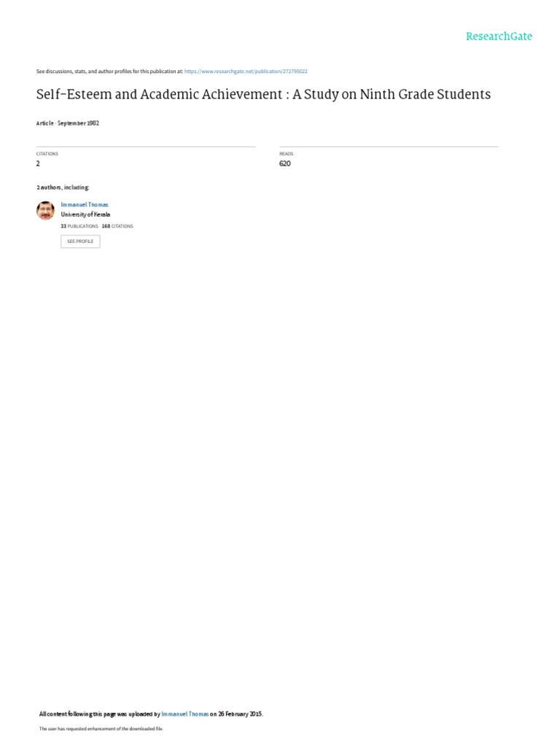Viewport: 560px width, 747px height.
Task: Click the enhancement request notice at bottom
Action: (x=101, y=729)
